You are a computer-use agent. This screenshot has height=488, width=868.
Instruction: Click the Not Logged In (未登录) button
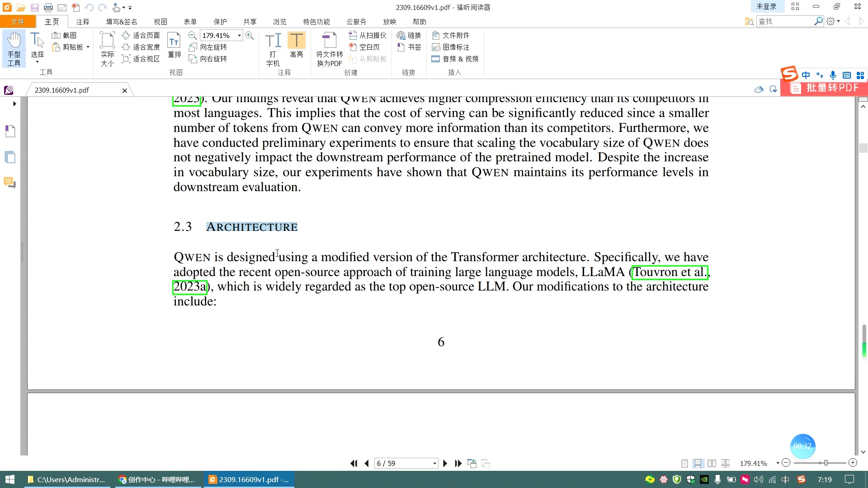pos(766,6)
